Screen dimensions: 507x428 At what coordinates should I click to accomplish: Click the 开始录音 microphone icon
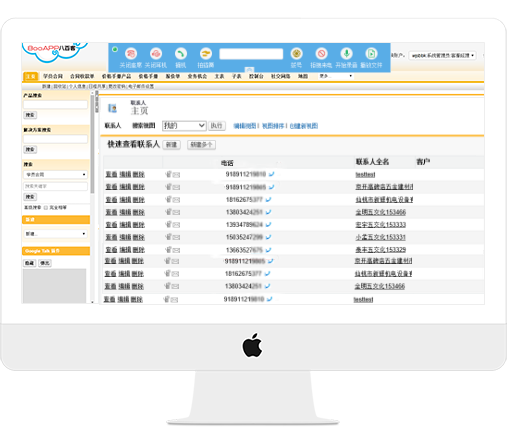point(346,53)
